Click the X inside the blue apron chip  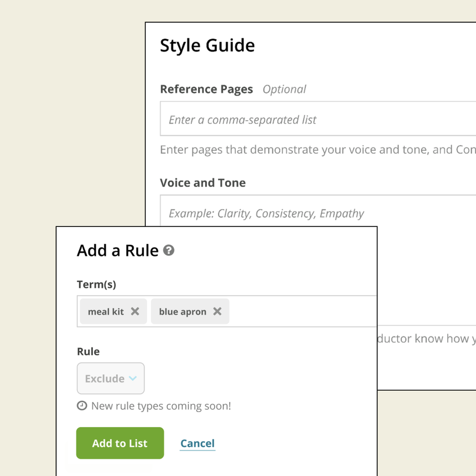click(217, 311)
